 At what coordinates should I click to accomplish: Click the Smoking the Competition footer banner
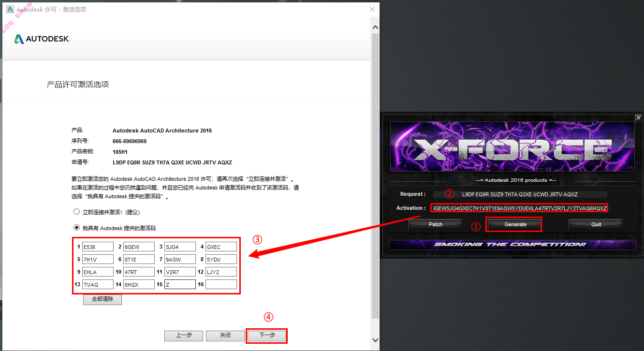pyautogui.click(x=512, y=245)
